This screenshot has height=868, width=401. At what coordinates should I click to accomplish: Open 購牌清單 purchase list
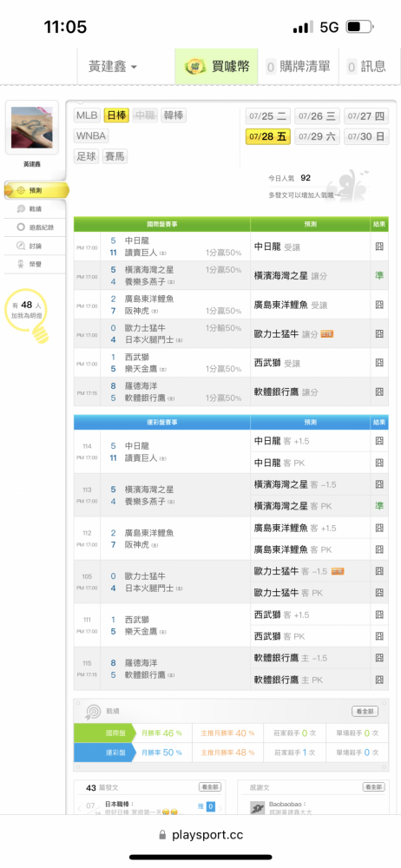298,67
